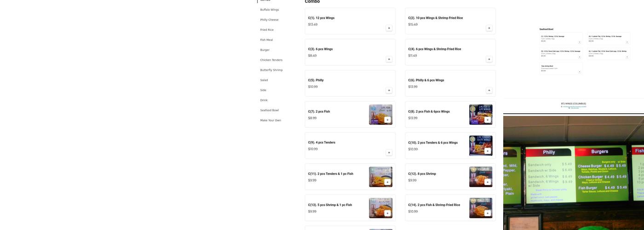Tap plus icon on C(7). 2 pcs Fish
The image size is (644, 230).
tap(387, 120)
